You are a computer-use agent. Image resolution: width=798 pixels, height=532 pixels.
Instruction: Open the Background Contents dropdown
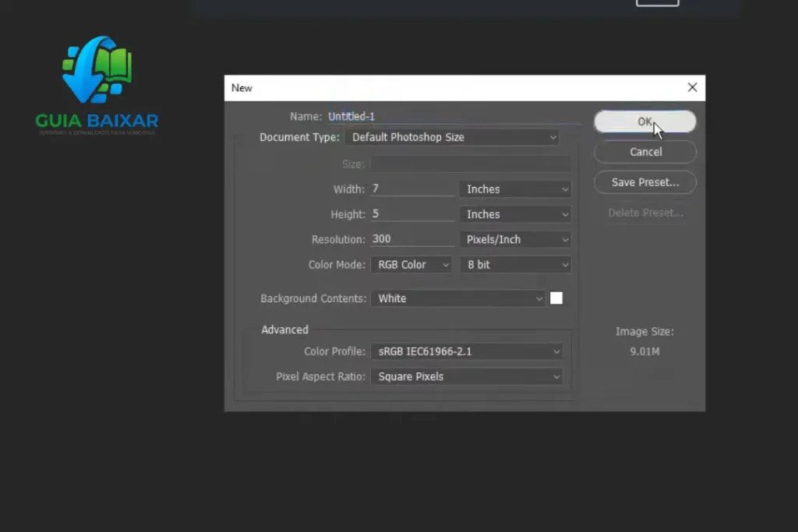[x=458, y=298]
